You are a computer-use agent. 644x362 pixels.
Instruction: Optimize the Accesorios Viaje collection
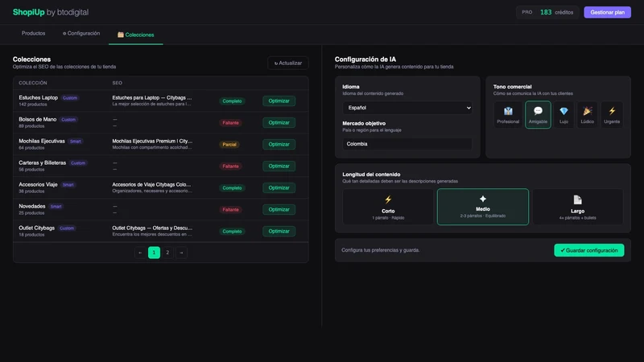pos(279,188)
